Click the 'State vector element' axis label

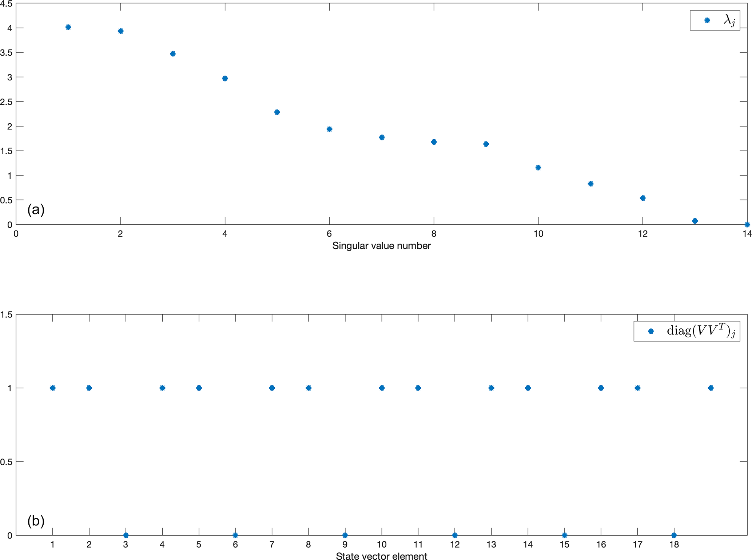click(x=381, y=556)
